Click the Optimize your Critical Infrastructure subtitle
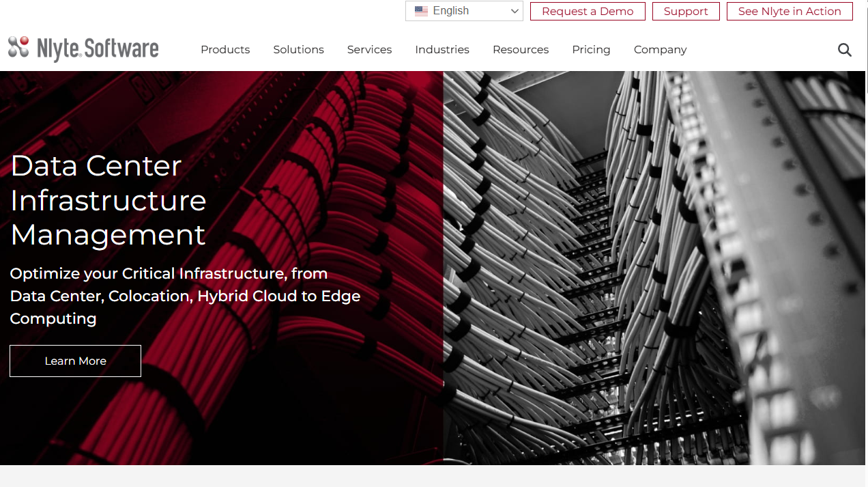 (185, 296)
